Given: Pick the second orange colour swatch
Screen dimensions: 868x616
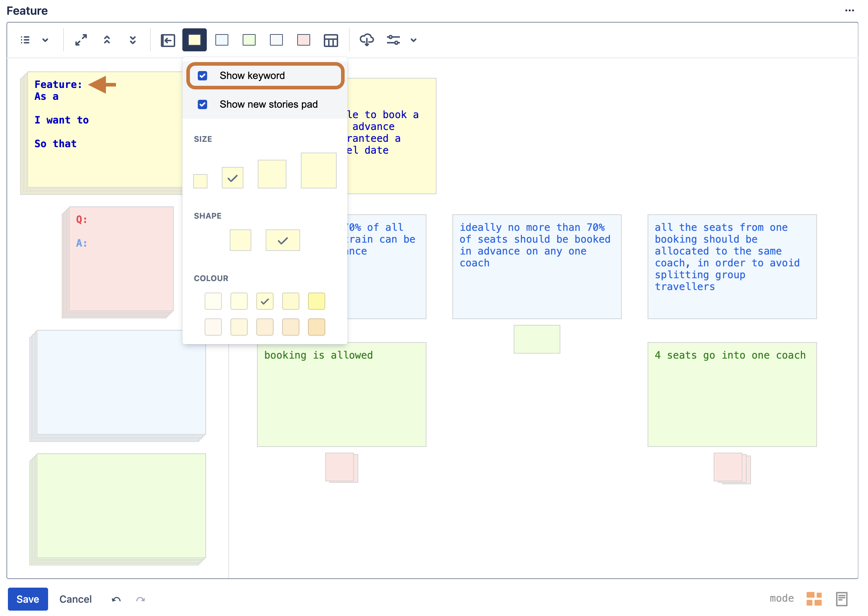Looking at the screenshot, I should click(239, 327).
